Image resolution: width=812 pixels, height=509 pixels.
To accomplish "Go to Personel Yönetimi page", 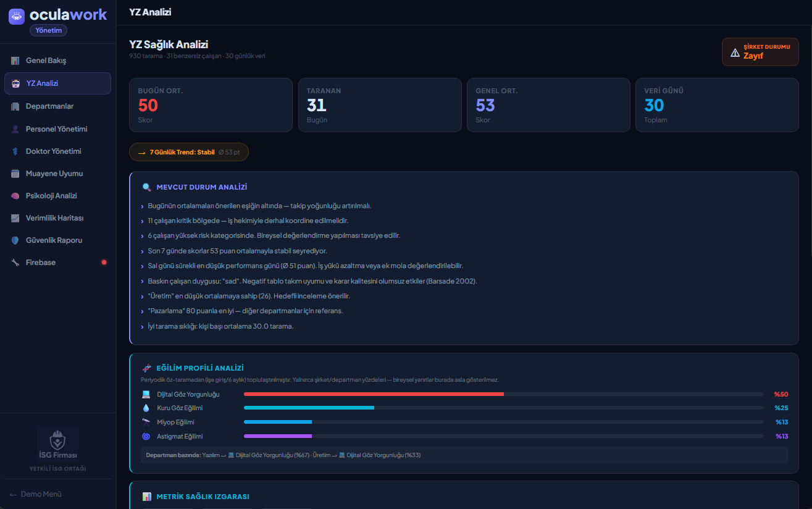I will [x=57, y=129].
